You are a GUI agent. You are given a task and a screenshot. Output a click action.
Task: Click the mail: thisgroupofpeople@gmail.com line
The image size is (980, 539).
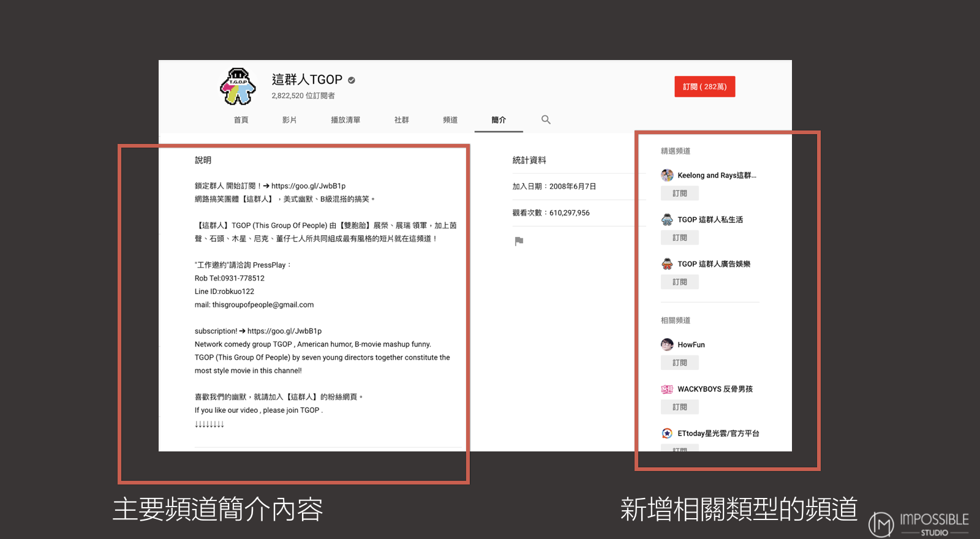(x=254, y=305)
